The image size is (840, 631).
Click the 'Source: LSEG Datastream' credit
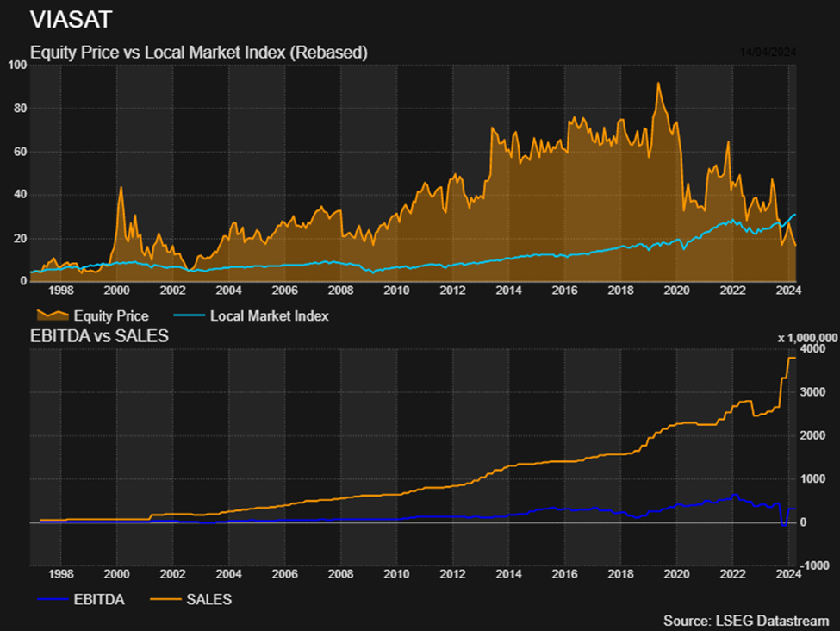[746, 621]
